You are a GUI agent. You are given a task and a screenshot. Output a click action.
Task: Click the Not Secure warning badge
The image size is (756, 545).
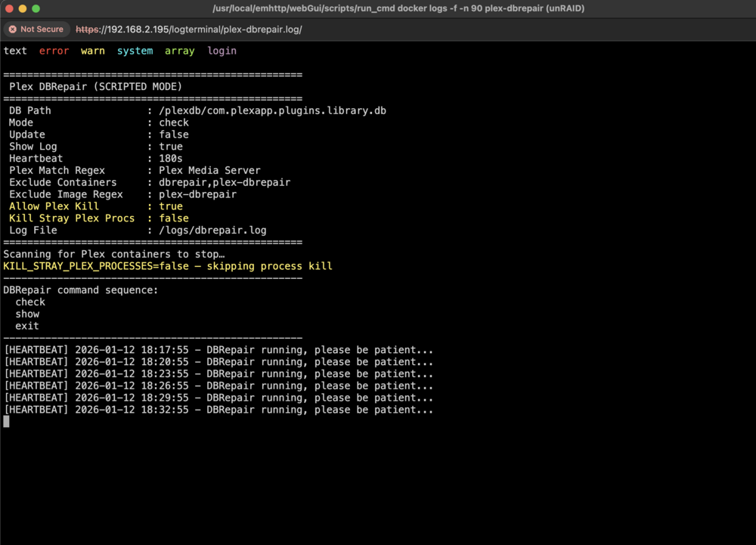click(x=36, y=29)
